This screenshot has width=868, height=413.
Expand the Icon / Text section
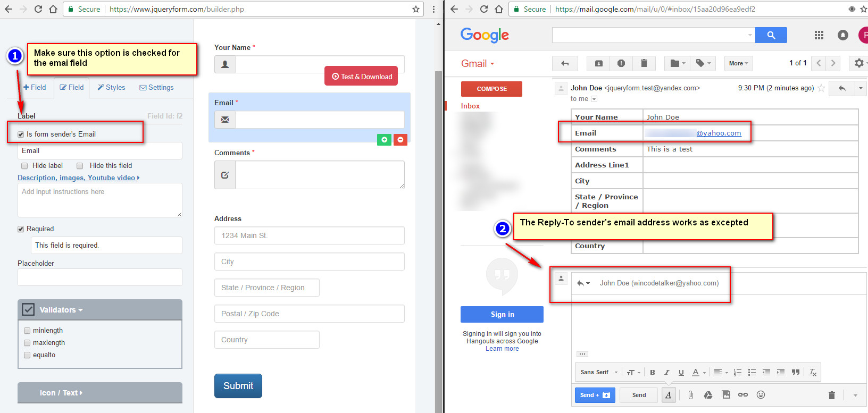pos(100,393)
